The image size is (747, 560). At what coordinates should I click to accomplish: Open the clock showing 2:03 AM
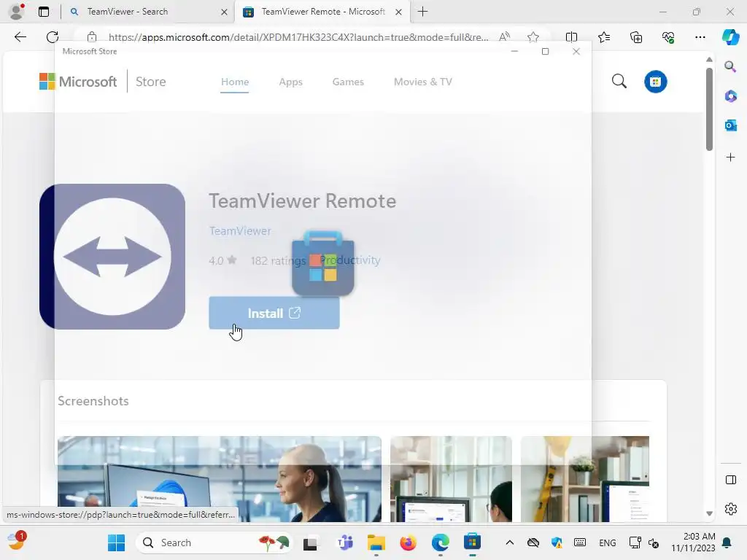pyautogui.click(x=693, y=542)
